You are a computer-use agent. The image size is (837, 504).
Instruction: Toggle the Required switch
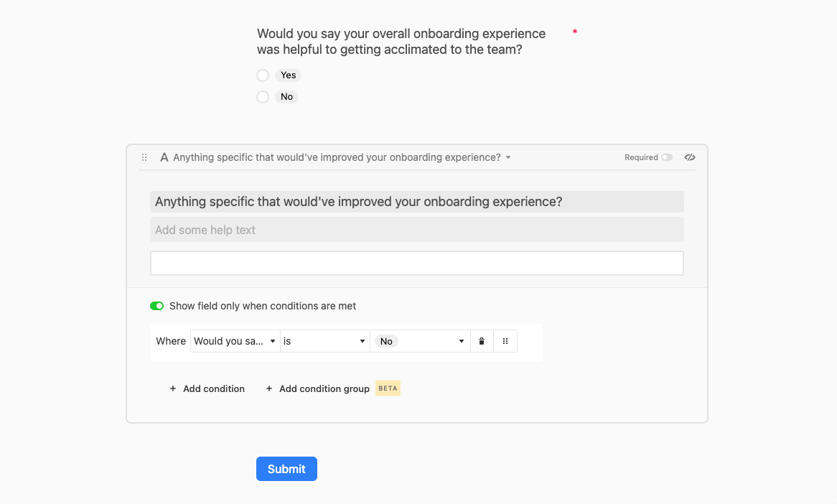pyautogui.click(x=667, y=157)
